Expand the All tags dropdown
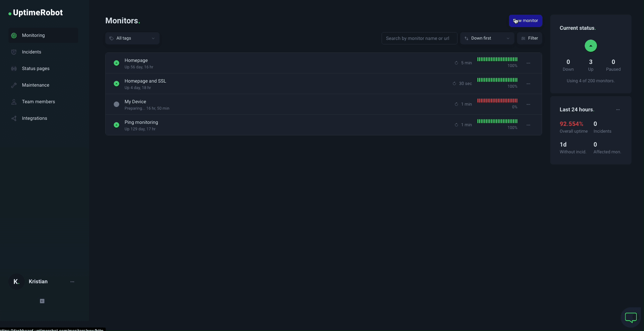 132,38
